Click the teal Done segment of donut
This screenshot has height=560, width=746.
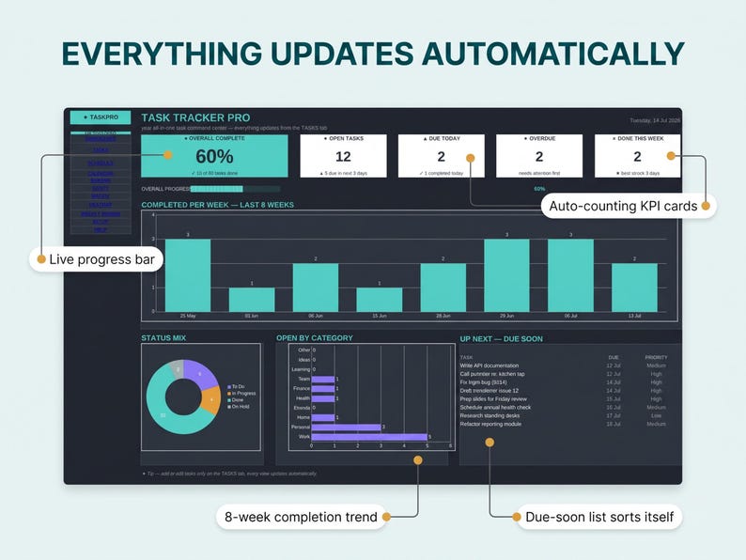162,414
